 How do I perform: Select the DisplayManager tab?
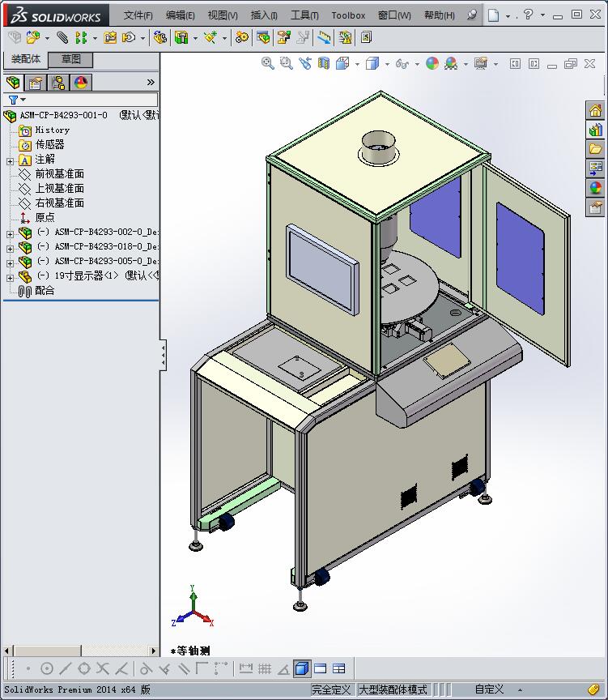pyautogui.click(x=81, y=83)
